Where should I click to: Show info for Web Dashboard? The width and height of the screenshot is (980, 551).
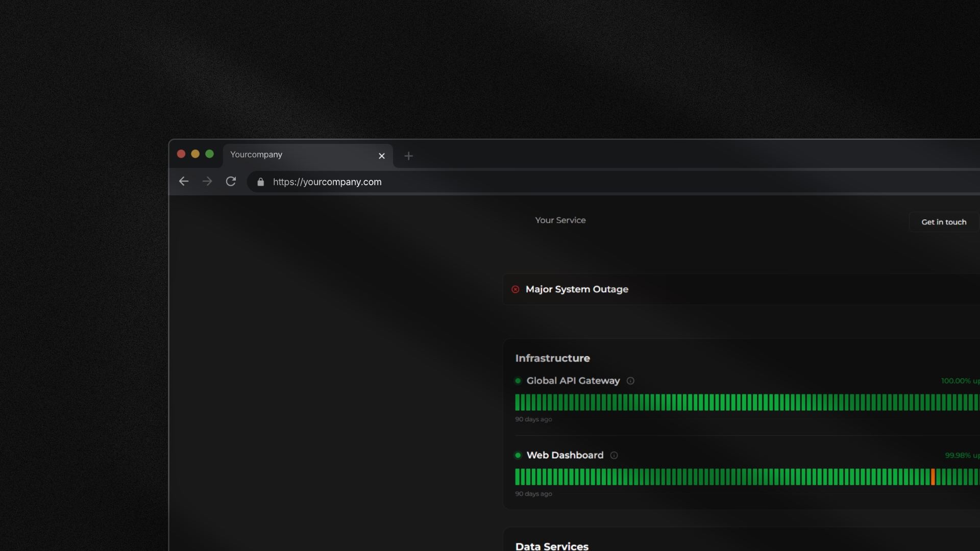tap(614, 456)
